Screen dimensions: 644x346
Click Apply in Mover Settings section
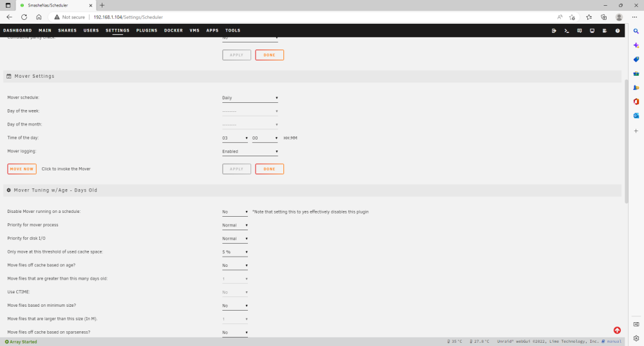click(236, 169)
